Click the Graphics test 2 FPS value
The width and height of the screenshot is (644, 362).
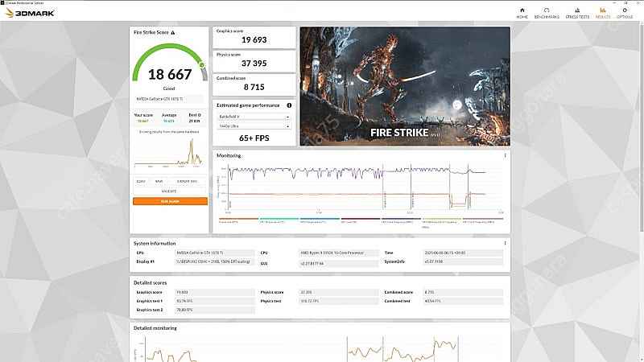[214, 310]
